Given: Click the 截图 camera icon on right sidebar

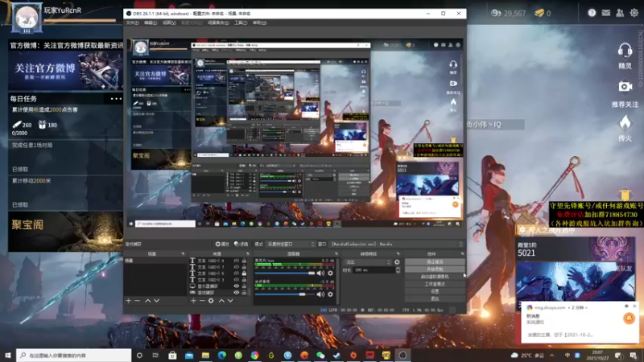Looking at the screenshot, I should click(625, 86).
